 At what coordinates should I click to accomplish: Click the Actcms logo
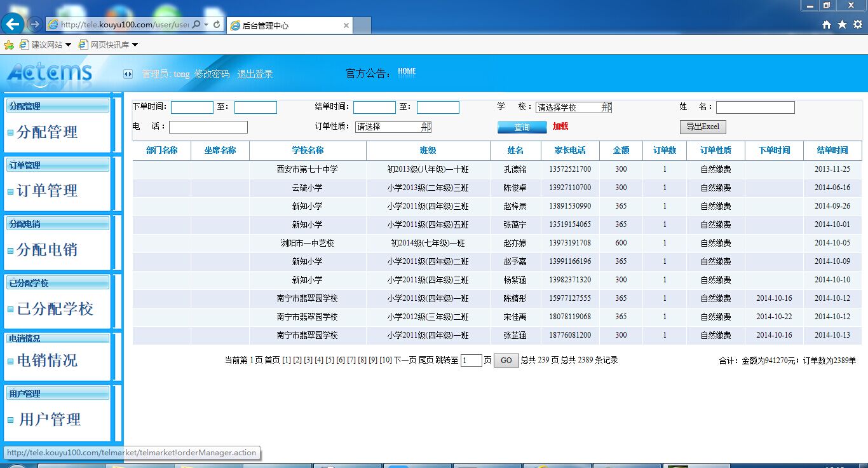[x=50, y=74]
